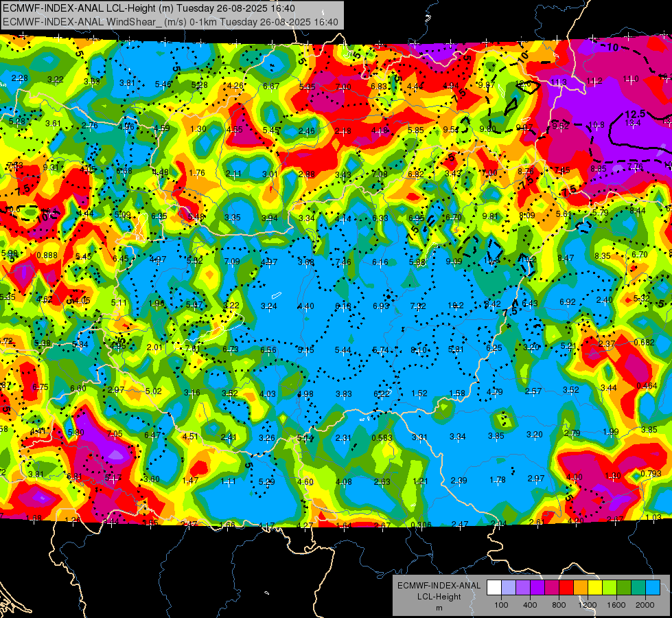Click the lime green legend swatch
The height and width of the screenshot is (618, 672).
point(610,588)
